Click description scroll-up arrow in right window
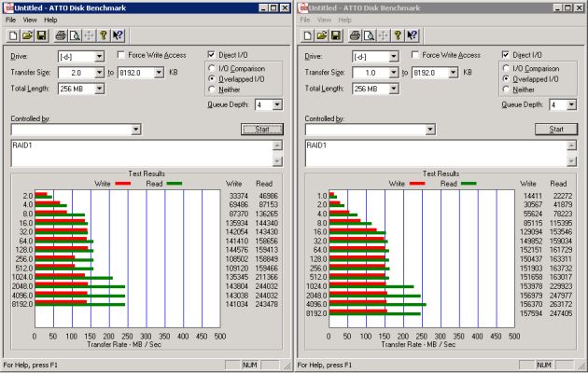 coord(572,145)
